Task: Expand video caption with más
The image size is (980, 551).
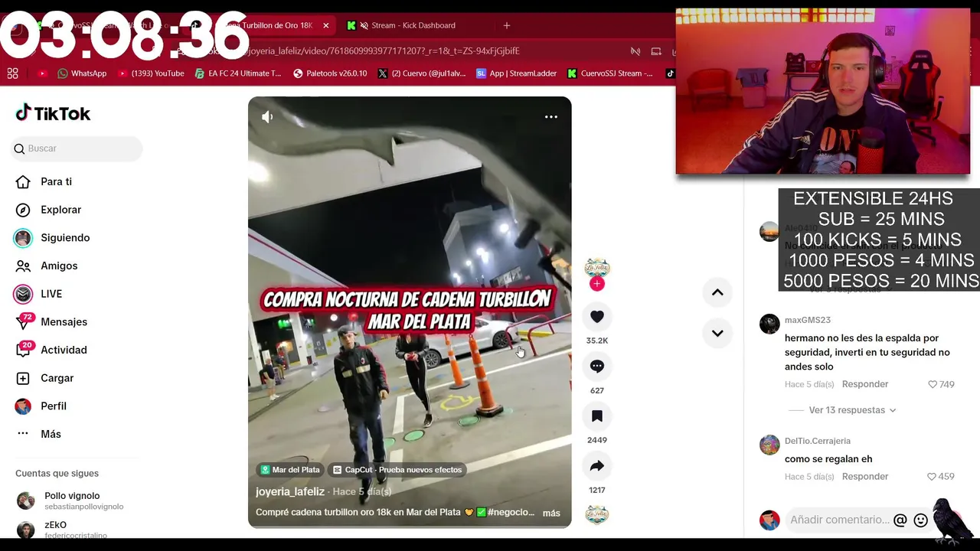Action: click(551, 513)
